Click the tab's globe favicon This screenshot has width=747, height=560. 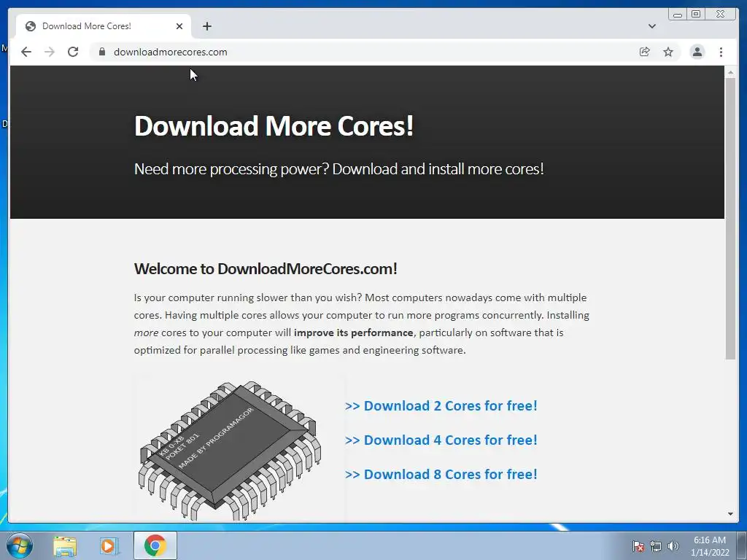pyautogui.click(x=31, y=26)
